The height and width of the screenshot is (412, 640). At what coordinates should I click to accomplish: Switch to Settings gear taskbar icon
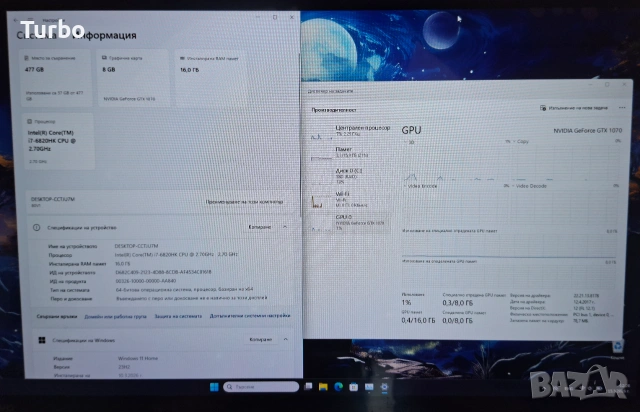point(384,387)
